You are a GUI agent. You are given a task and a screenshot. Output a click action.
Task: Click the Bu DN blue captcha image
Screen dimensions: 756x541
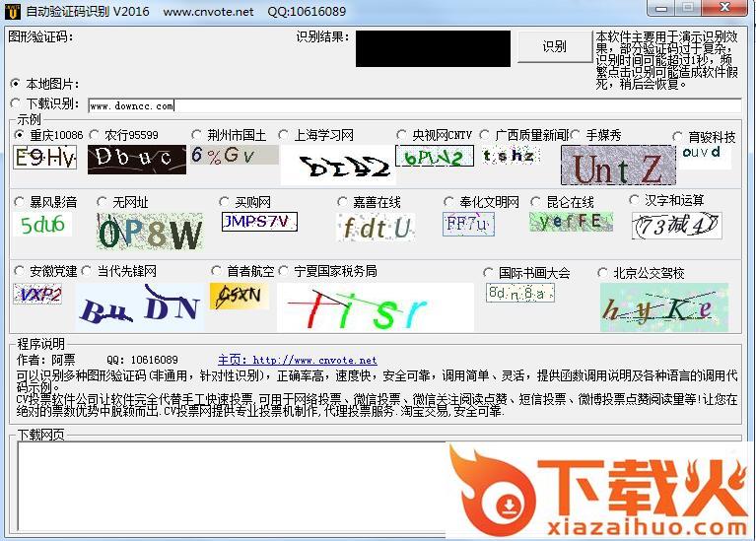[x=140, y=307]
